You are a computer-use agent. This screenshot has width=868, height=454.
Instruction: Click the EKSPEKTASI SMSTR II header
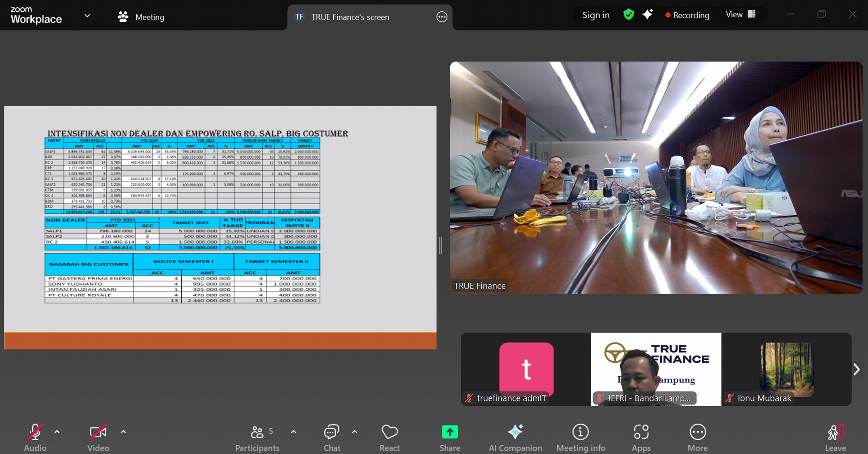(297, 223)
